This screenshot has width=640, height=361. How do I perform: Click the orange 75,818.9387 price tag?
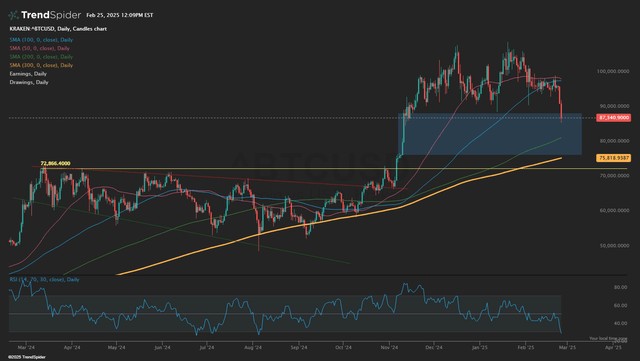(613, 158)
